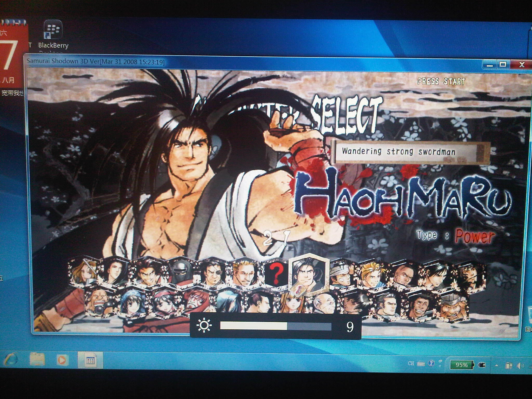Select the gray slicked-hair man beside grinning fighter
532x399 pixels.
(388, 305)
